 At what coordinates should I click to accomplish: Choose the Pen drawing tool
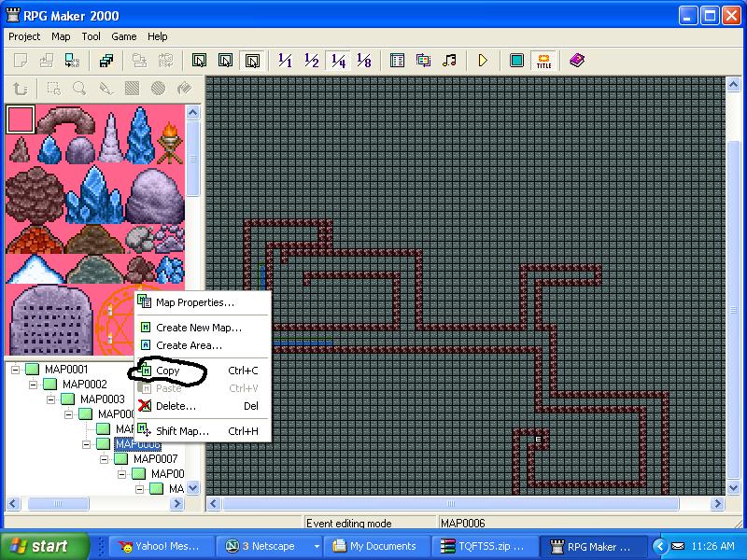[x=106, y=89]
